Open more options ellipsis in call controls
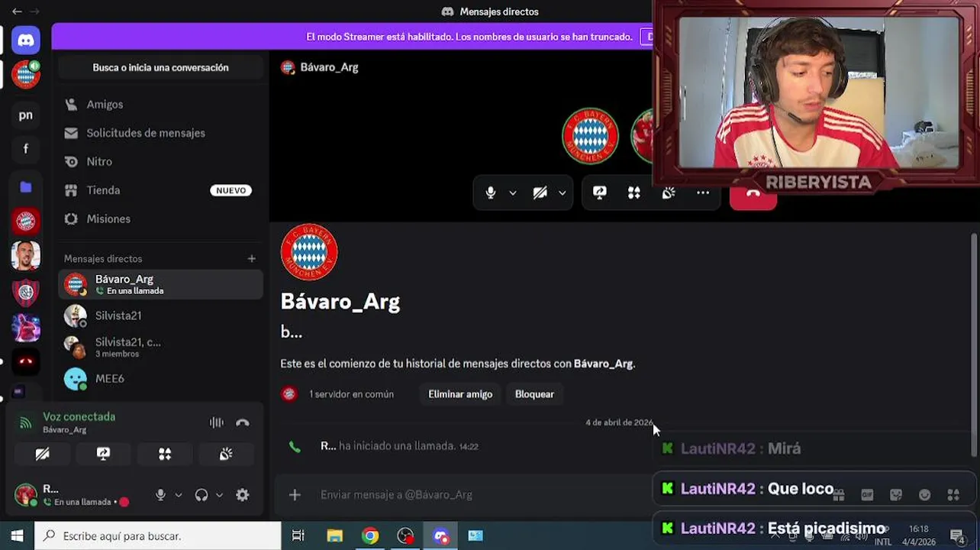Screen dimensions: 980x550 [703, 193]
